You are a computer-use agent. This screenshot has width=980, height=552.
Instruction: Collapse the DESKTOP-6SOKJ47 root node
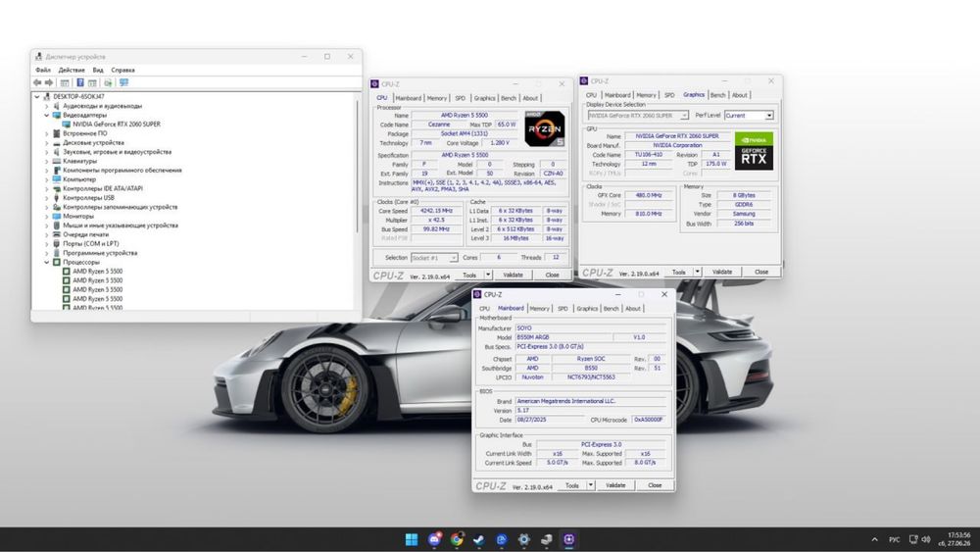click(x=37, y=97)
